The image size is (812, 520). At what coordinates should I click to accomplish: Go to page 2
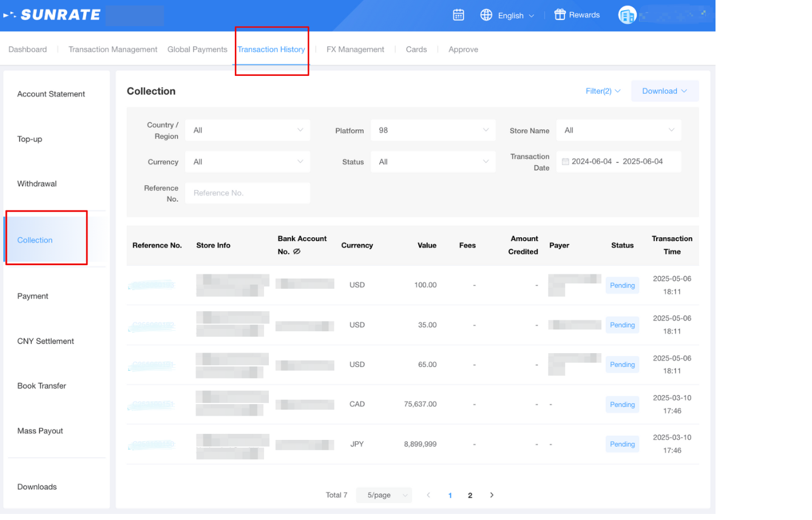click(x=470, y=495)
